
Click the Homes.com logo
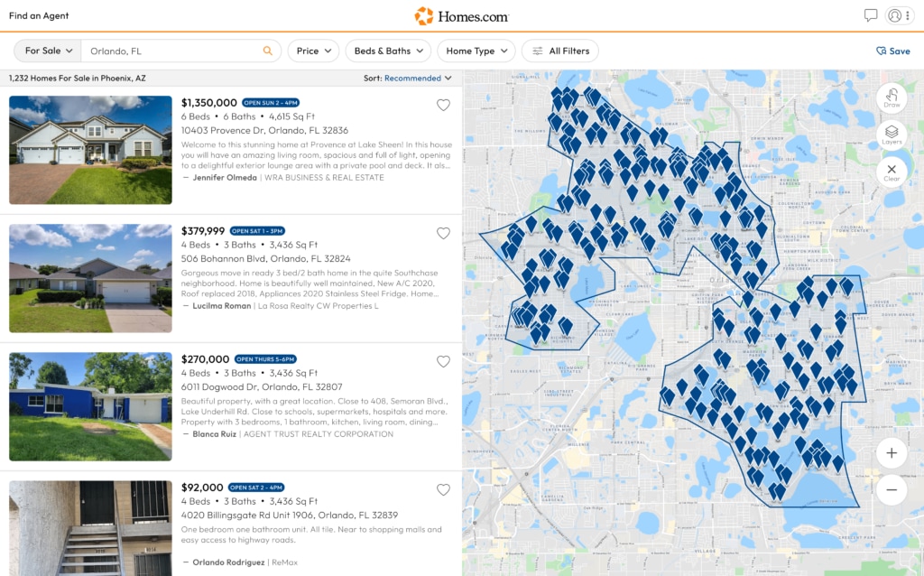click(x=463, y=15)
